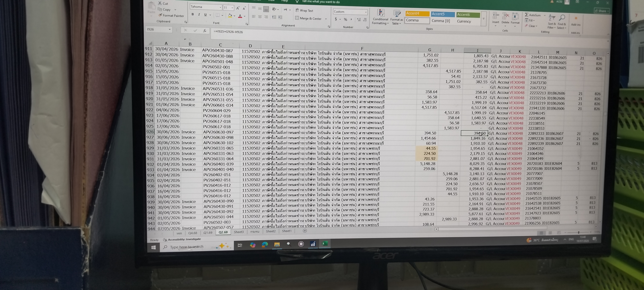Click the Increase Decimal icon
Image resolution: width=644 pixels, height=290 pixels.
pos(359,20)
